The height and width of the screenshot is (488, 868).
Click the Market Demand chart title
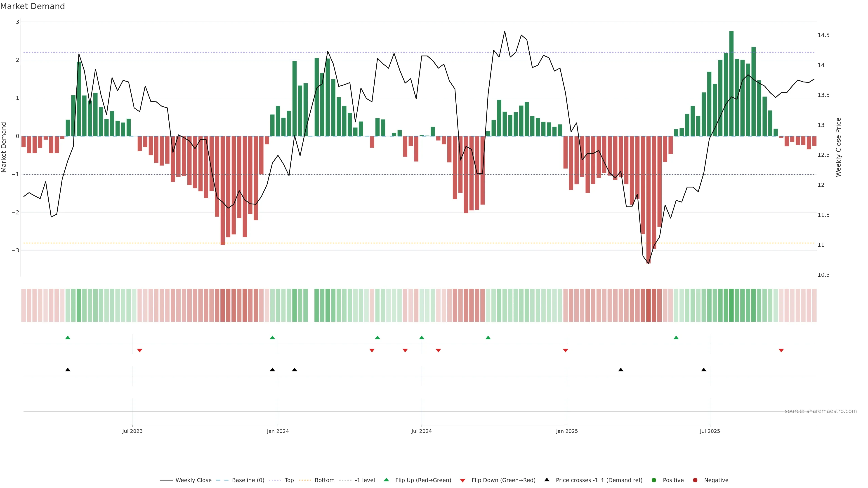pyautogui.click(x=32, y=6)
